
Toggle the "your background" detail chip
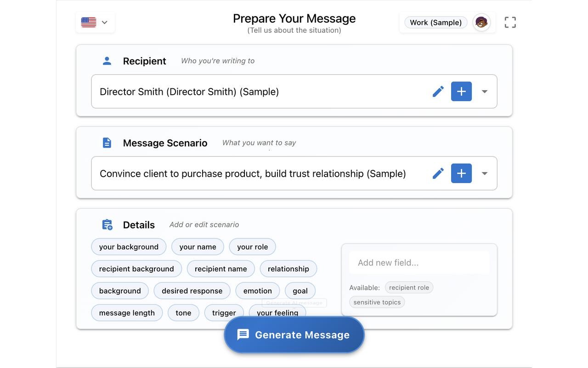[129, 247]
